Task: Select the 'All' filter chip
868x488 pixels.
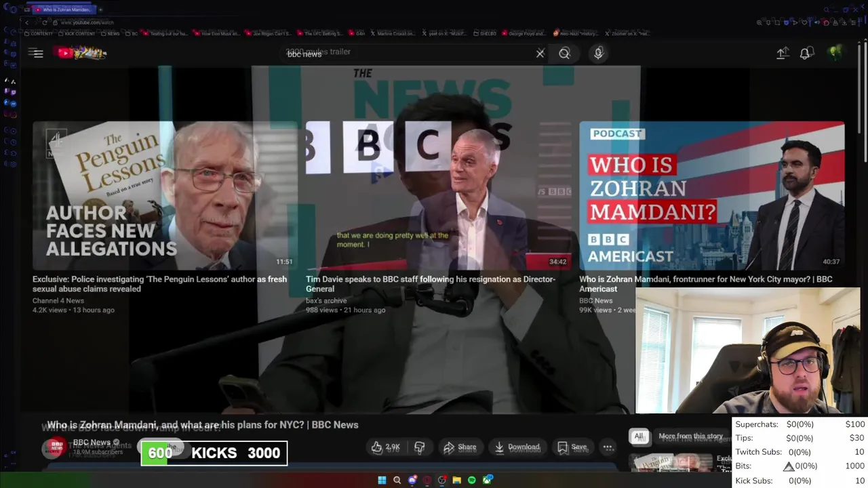Action: pyautogui.click(x=639, y=436)
